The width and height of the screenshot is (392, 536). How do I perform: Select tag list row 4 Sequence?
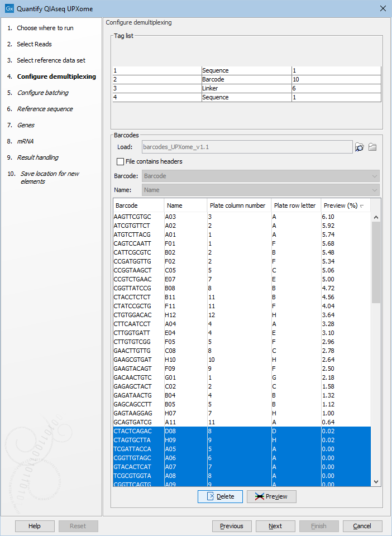click(x=247, y=97)
